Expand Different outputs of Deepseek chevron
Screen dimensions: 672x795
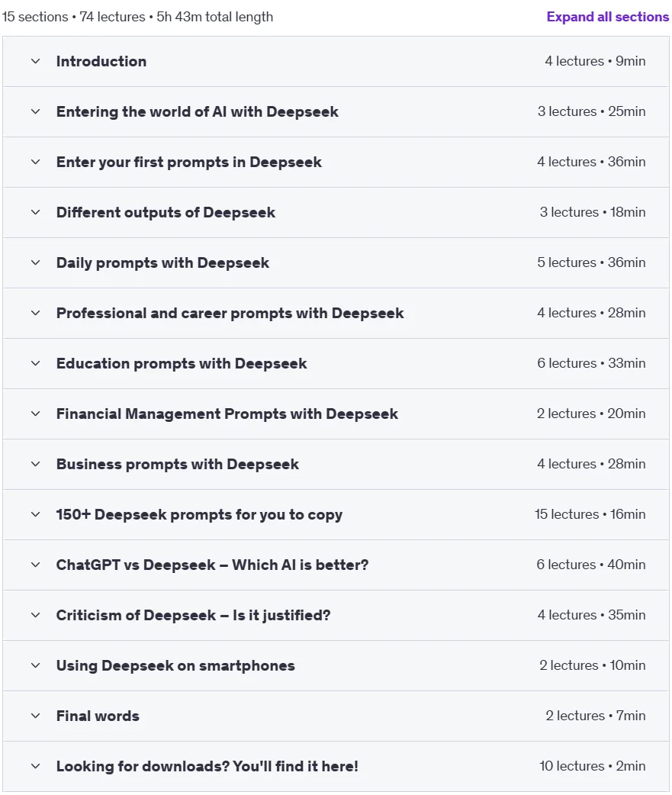(36, 212)
